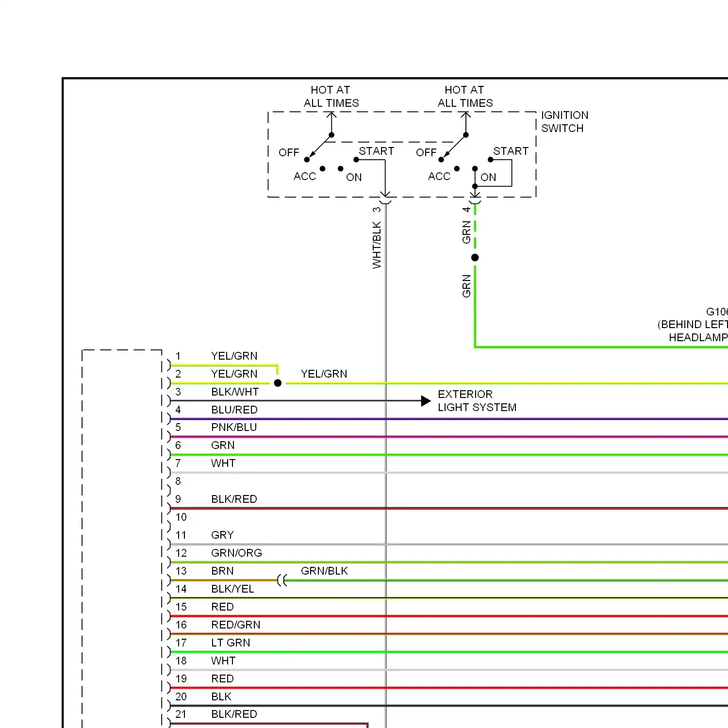The image size is (728, 728).
Task: Click the pin 14 BLK/YEL label
Action: (232, 589)
